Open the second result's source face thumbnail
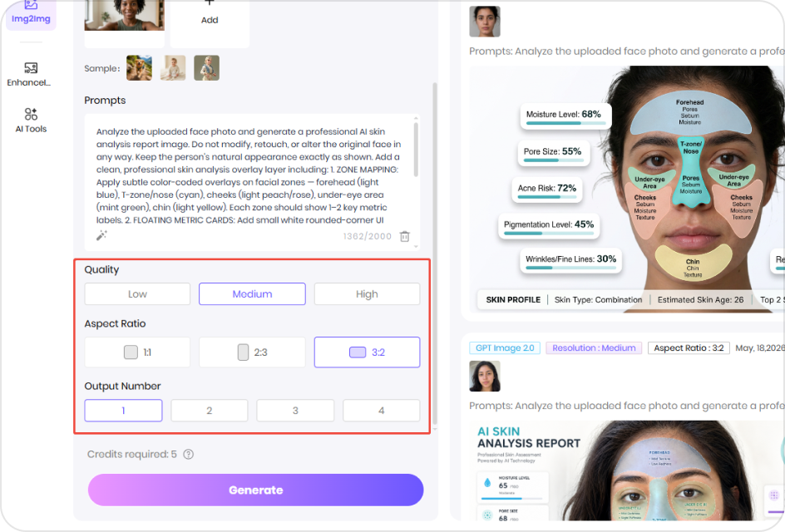 click(485, 376)
